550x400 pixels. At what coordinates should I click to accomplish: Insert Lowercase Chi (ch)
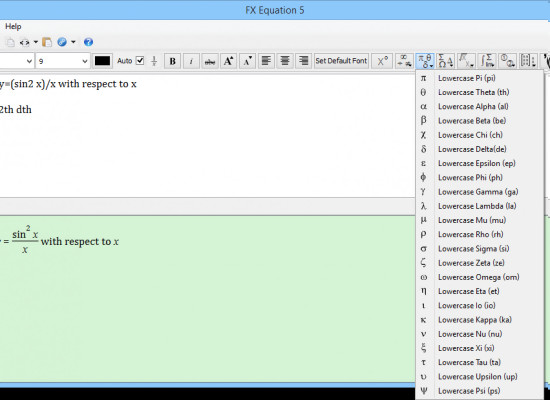pyautogui.click(x=479, y=135)
